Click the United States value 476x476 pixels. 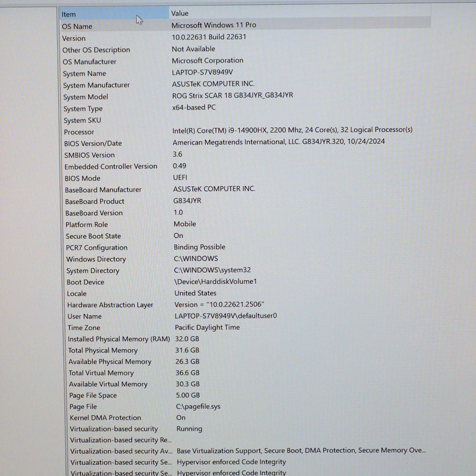pyautogui.click(x=195, y=293)
